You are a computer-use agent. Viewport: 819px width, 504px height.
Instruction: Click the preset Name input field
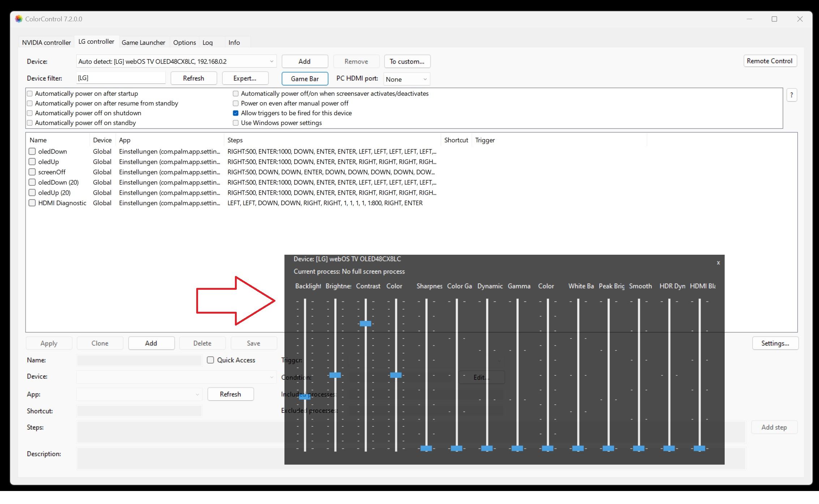(x=139, y=360)
